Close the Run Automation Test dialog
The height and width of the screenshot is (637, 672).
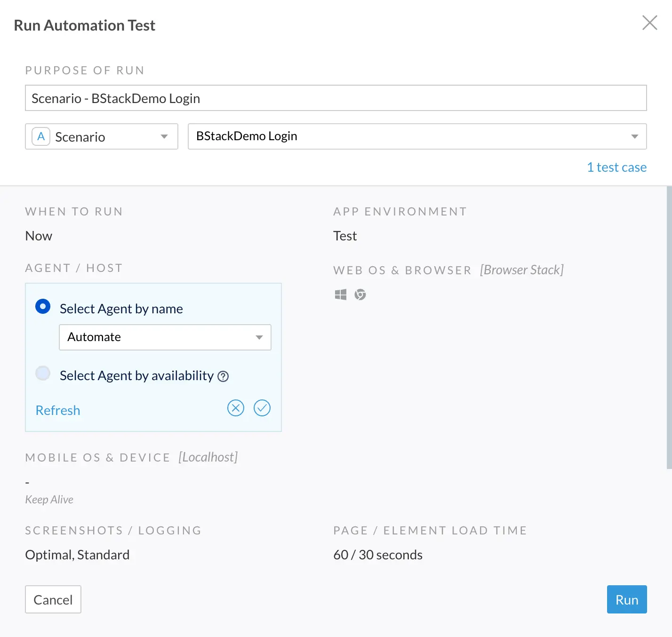point(649,23)
